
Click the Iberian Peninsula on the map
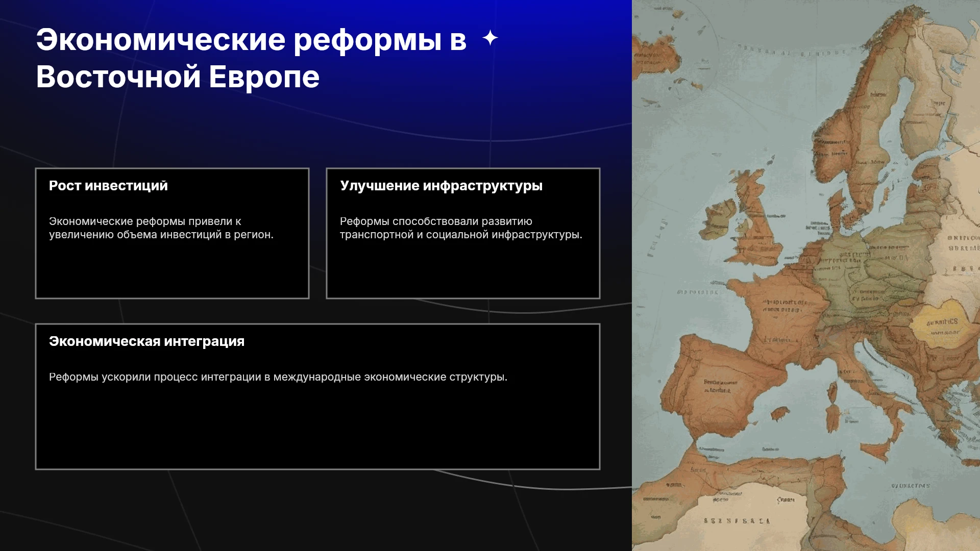[x=715, y=388]
